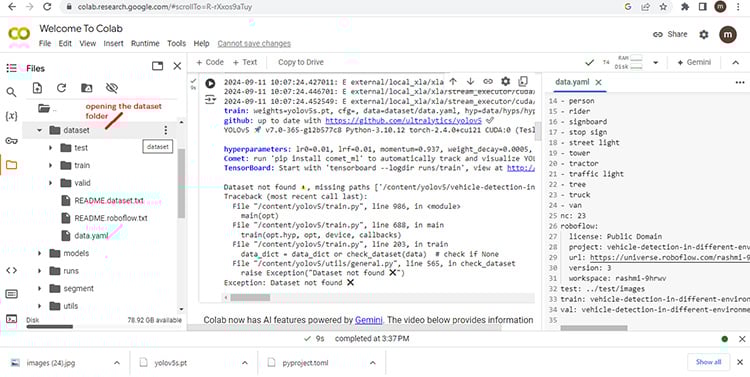750x377 pixels.
Task: Collapse the dataset folder
Action: point(40,130)
